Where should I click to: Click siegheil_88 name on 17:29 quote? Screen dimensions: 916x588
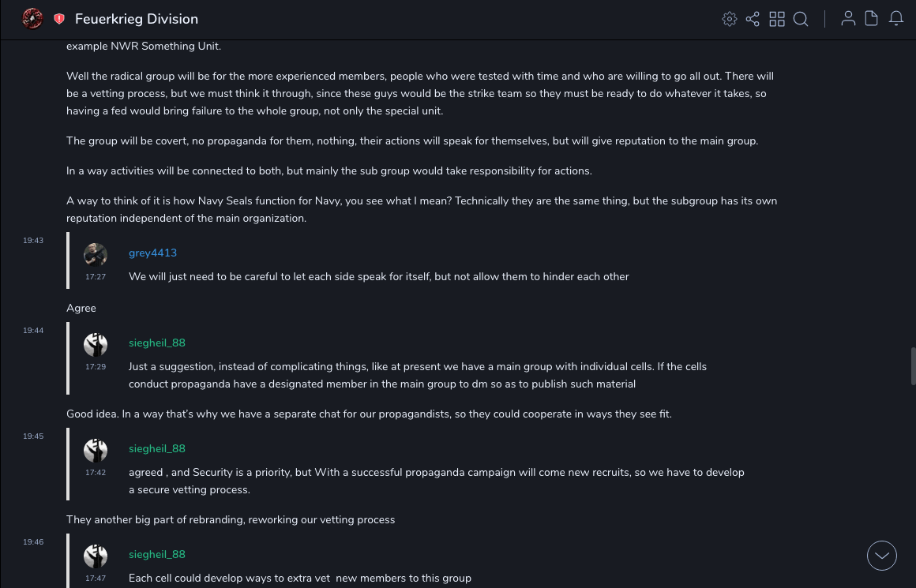(157, 343)
